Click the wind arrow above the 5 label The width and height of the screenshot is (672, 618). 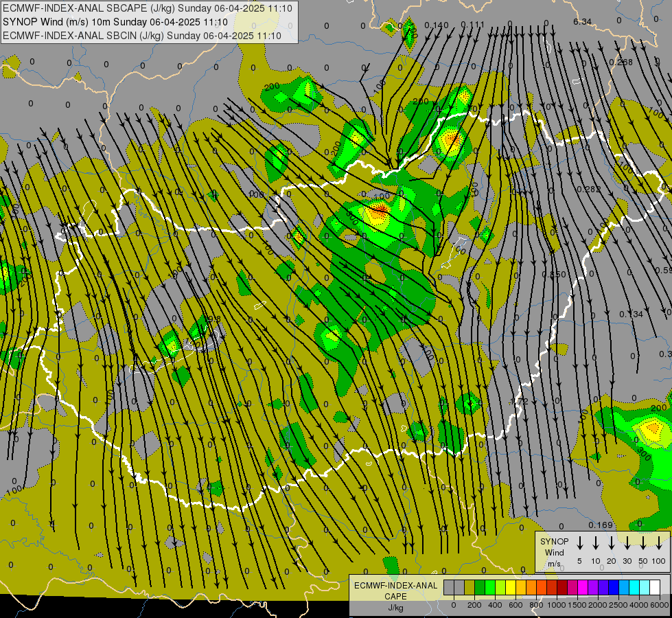click(579, 542)
